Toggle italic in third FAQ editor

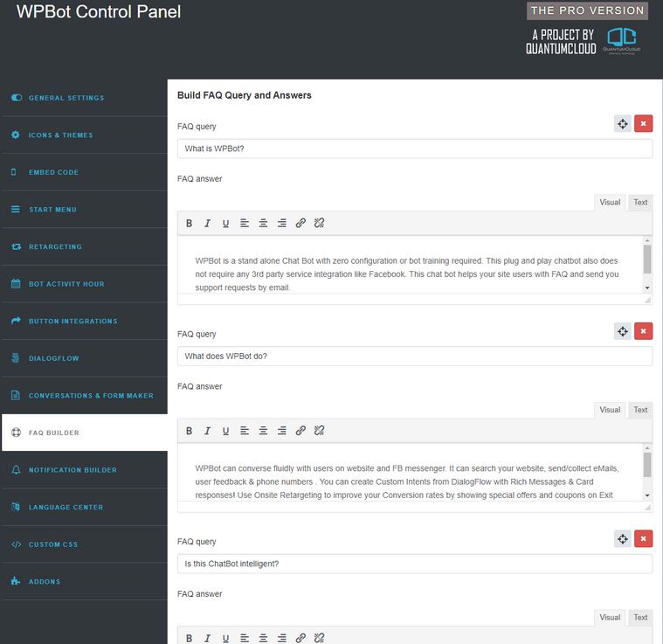[x=207, y=638]
